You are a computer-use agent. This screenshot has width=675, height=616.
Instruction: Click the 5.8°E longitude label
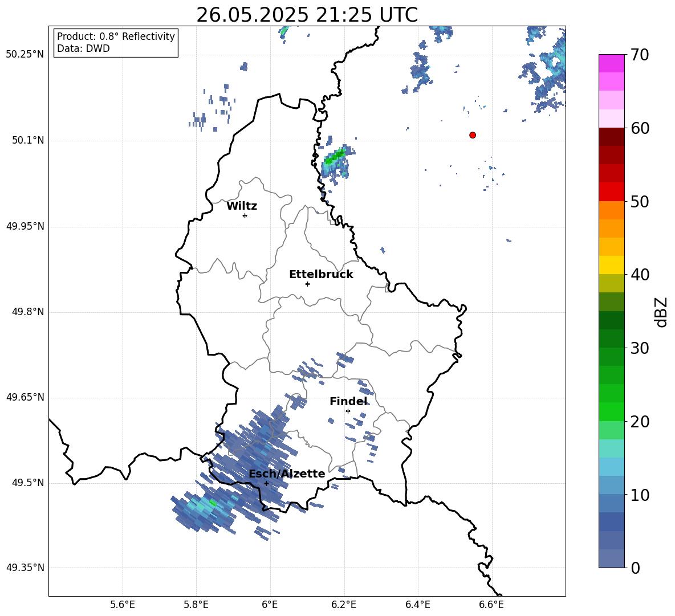pos(196,605)
